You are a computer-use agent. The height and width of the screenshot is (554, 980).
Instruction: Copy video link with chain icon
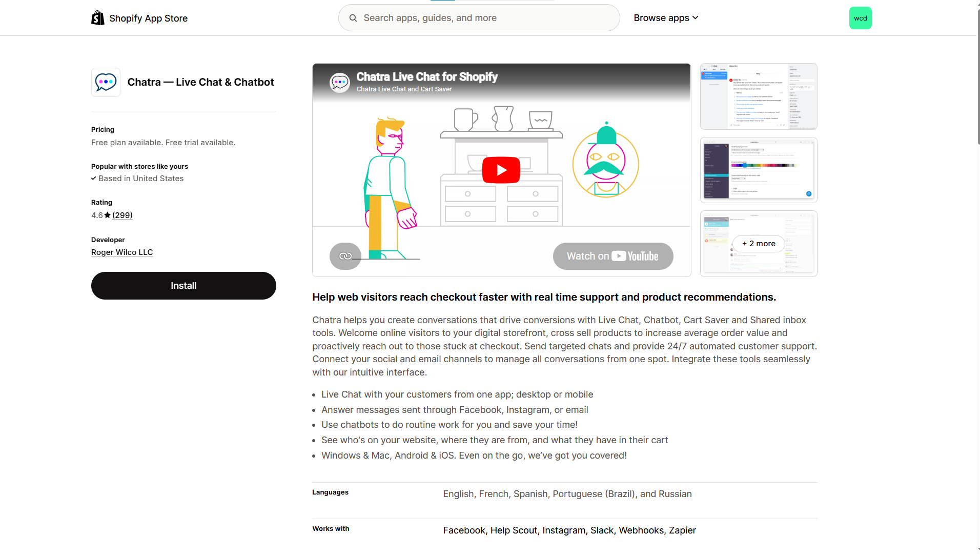point(345,256)
